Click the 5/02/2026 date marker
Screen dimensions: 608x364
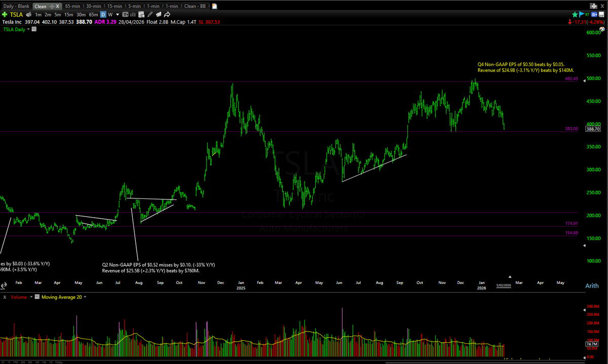504,285
